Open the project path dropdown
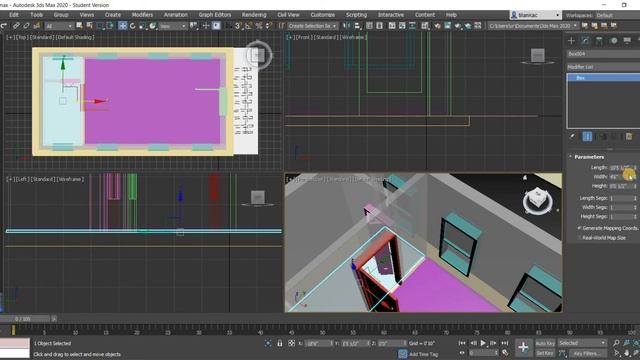The image size is (640, 360). point(533,26)
